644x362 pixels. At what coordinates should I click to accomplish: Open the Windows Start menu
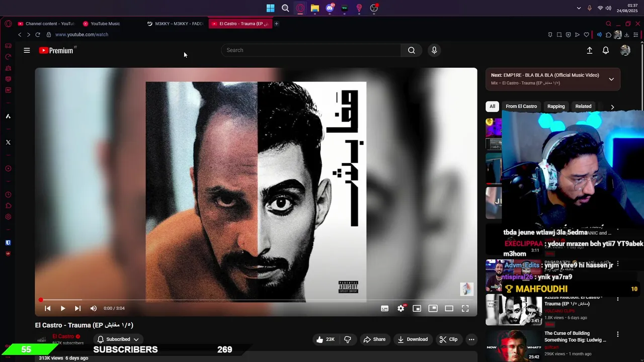pyautogui.click(x=271, y=8)
